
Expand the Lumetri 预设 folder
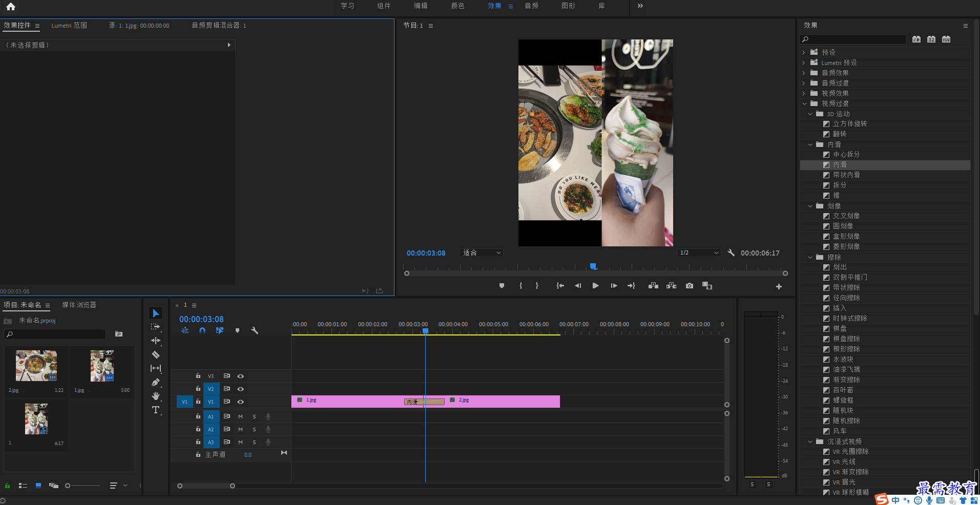pyautogui.click(x=804, y=62)
